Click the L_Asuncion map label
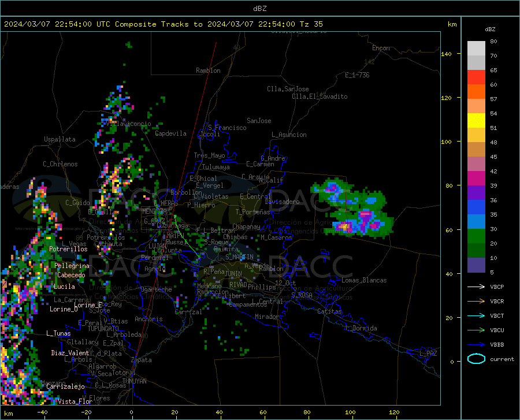 pyautogui.click(x=289, y=135)
